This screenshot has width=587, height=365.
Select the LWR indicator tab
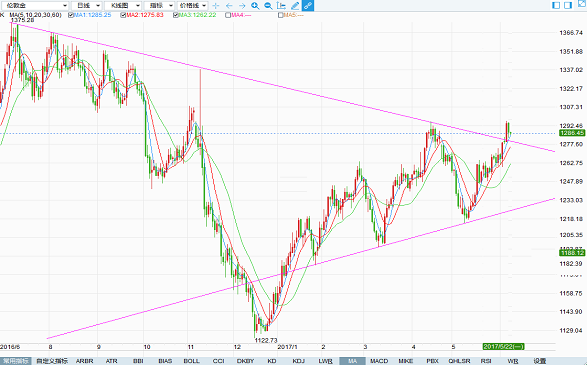pos(325,361)
